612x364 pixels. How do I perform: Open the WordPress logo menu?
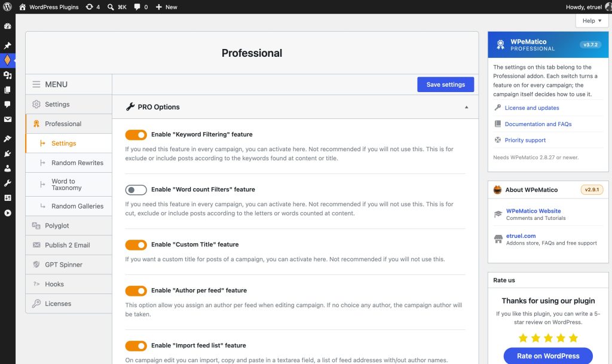(x=7, y=7)
